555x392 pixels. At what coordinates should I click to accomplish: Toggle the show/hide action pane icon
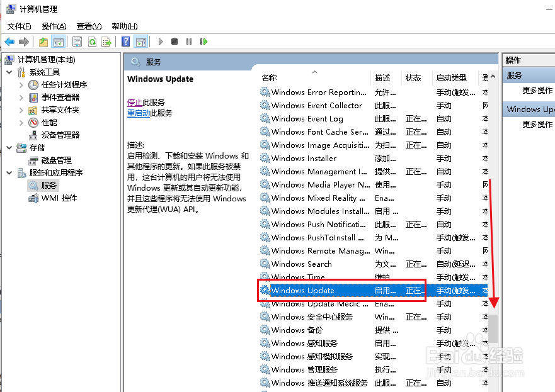click(x=141, y=42)
